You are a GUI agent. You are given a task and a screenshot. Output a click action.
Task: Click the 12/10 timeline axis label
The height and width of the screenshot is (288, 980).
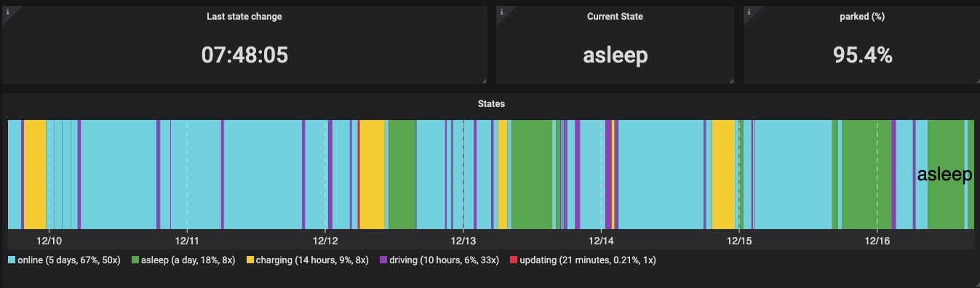tap(49, 240)
